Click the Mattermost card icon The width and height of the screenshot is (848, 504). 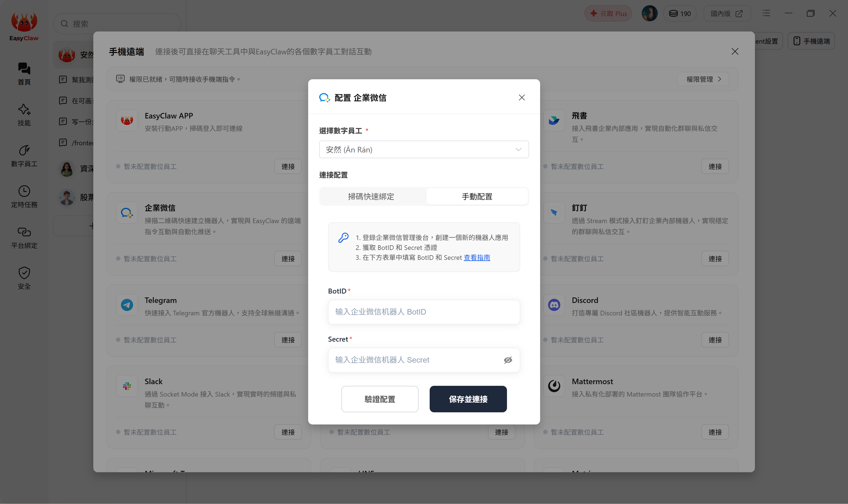554,386
